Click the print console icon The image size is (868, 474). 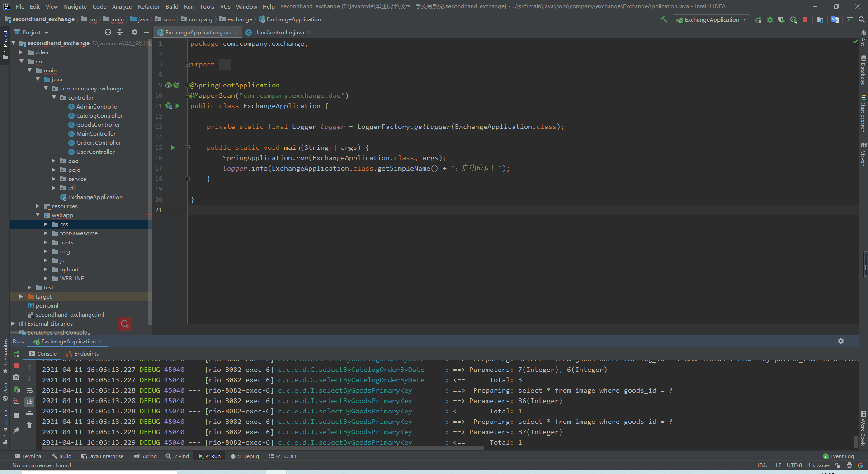pyautogui.click(x=29, y=414)
